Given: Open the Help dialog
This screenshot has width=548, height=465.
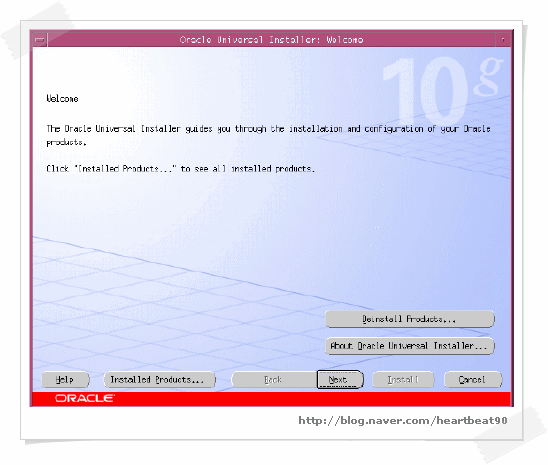Looking at the screenshot, I should pyautogui.click(x=65, y=379).
